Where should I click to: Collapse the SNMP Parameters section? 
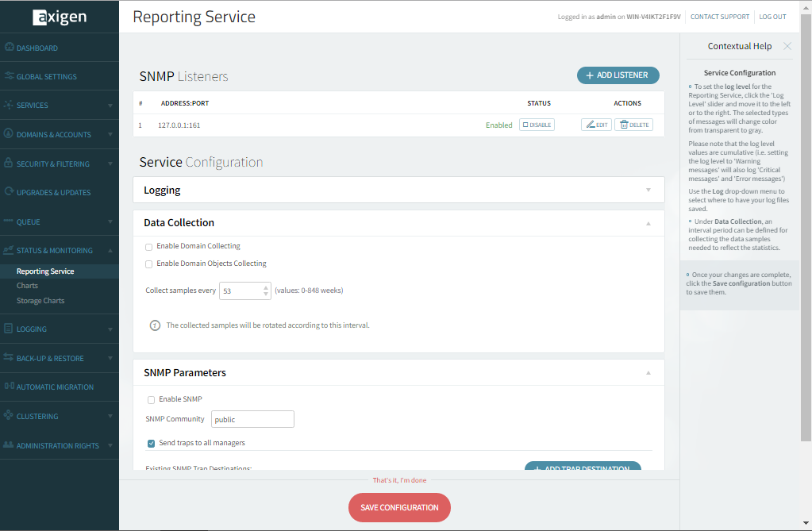click(x=648, y=373)
